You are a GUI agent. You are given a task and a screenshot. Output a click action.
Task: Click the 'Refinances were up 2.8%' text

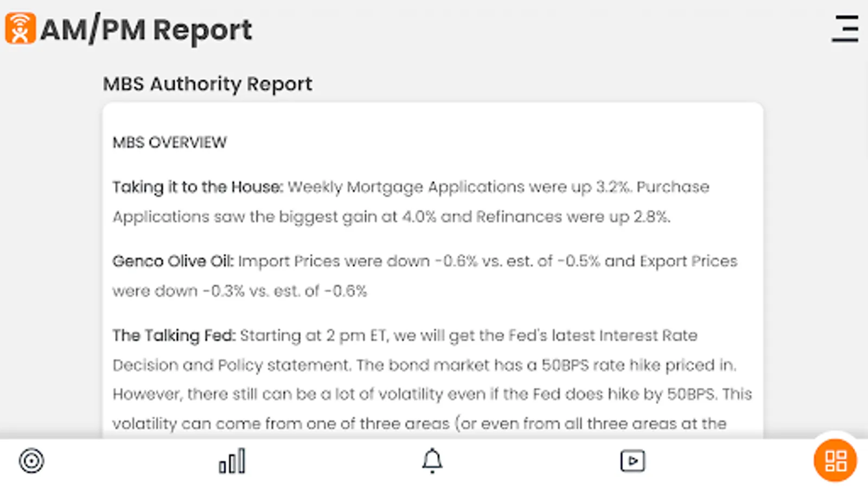coord(572,217)
